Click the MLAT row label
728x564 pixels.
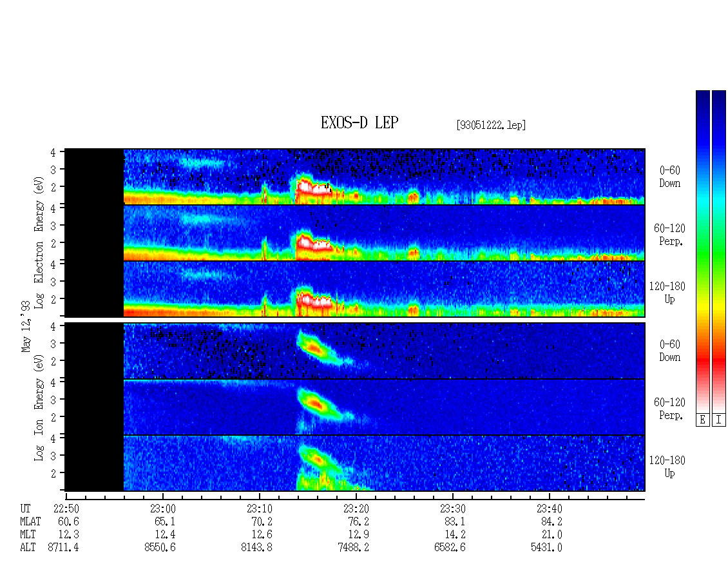[x=31, y=521]
